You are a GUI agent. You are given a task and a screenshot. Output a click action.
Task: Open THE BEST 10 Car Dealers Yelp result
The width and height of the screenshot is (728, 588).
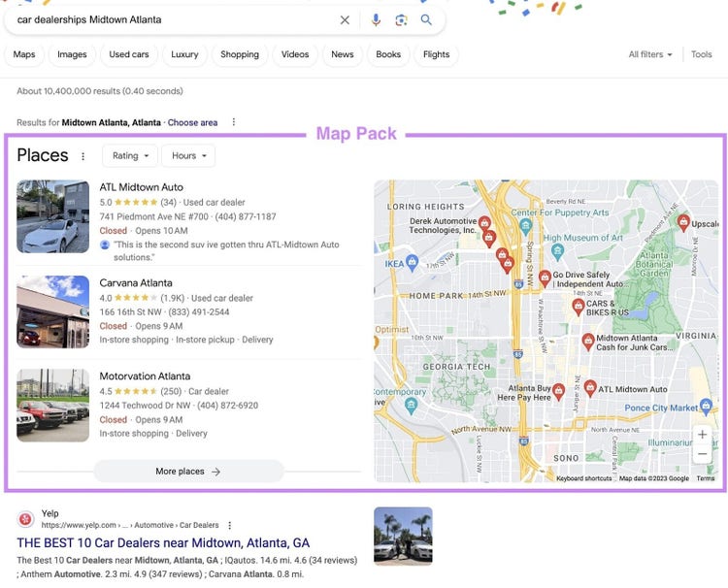coord(163,543)
